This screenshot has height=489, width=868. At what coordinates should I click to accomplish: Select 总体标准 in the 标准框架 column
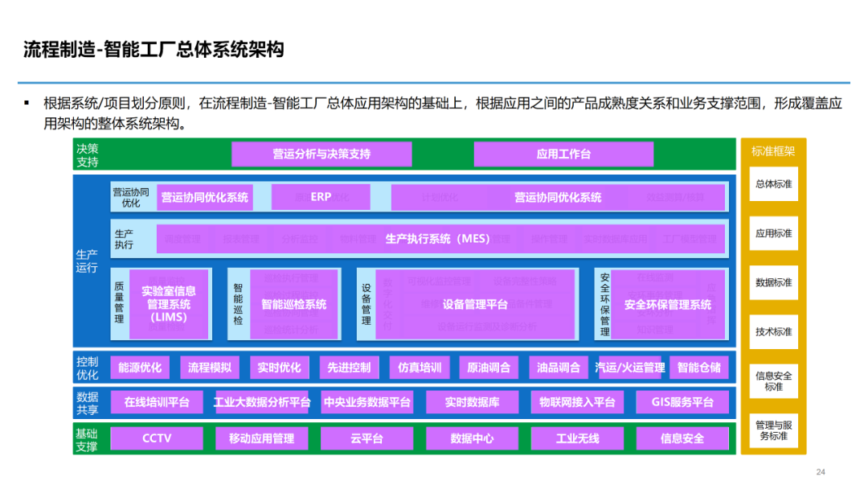(774, 184)
